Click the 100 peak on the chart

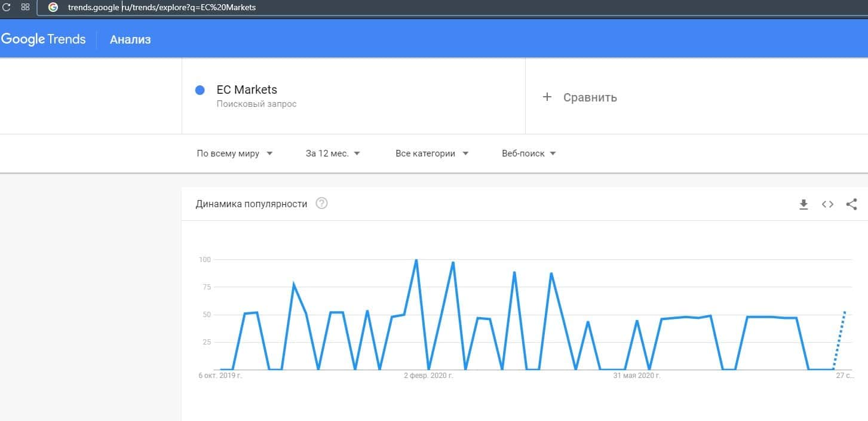[x=416, y=260]
